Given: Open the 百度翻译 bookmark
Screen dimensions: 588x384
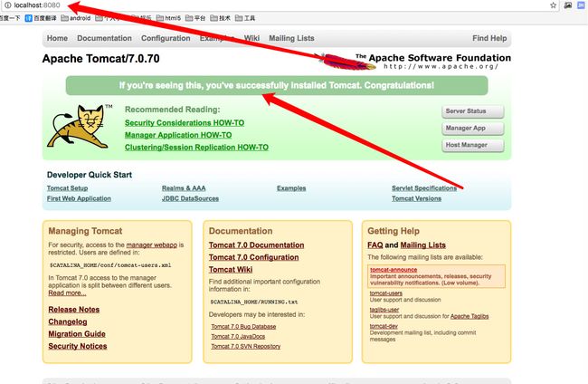Looking at the screenshot, I should coord(41,18).
